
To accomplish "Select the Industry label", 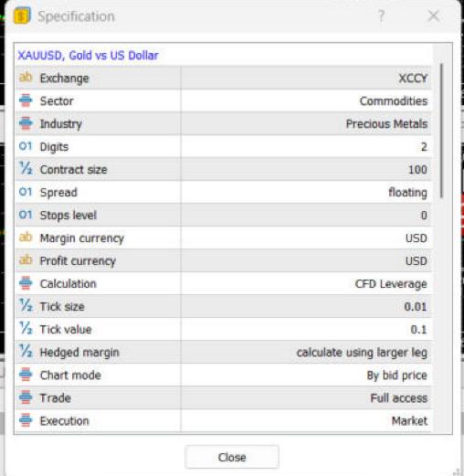I will [61, 124].
